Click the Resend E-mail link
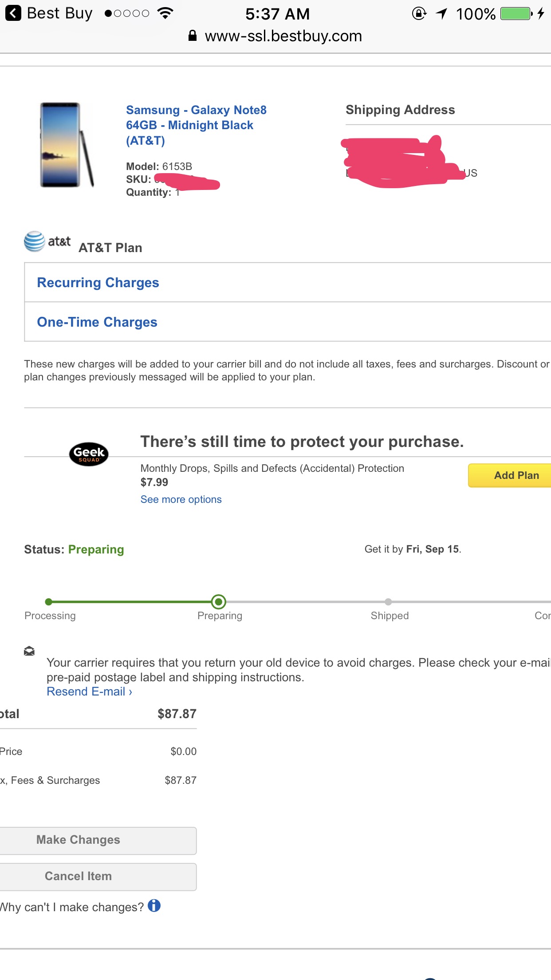This screenshot has width=551, height=980. tap(90, 692)
